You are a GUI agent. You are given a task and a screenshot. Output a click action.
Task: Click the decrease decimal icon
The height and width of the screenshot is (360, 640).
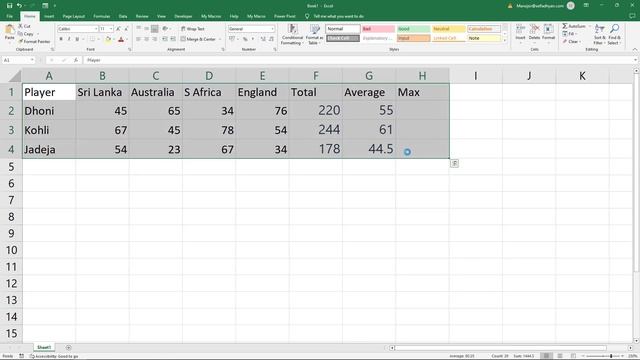click(x=271, y=39)
